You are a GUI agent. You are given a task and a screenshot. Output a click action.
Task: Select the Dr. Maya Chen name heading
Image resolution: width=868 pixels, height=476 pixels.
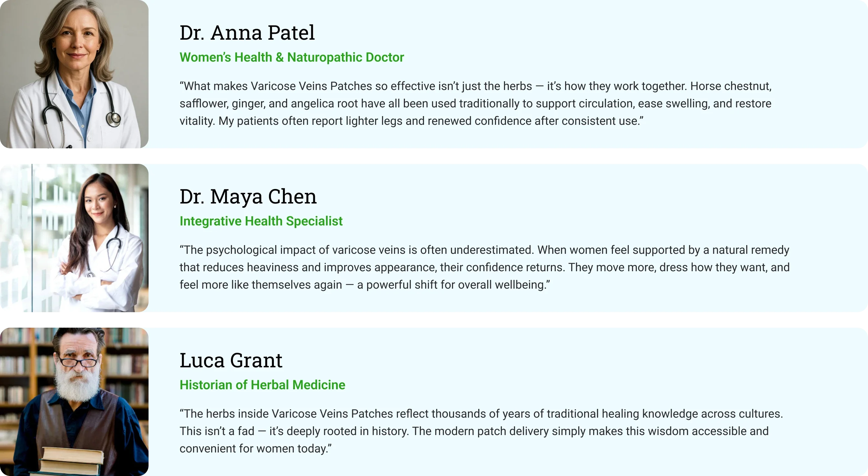click(x=248, y=197)
